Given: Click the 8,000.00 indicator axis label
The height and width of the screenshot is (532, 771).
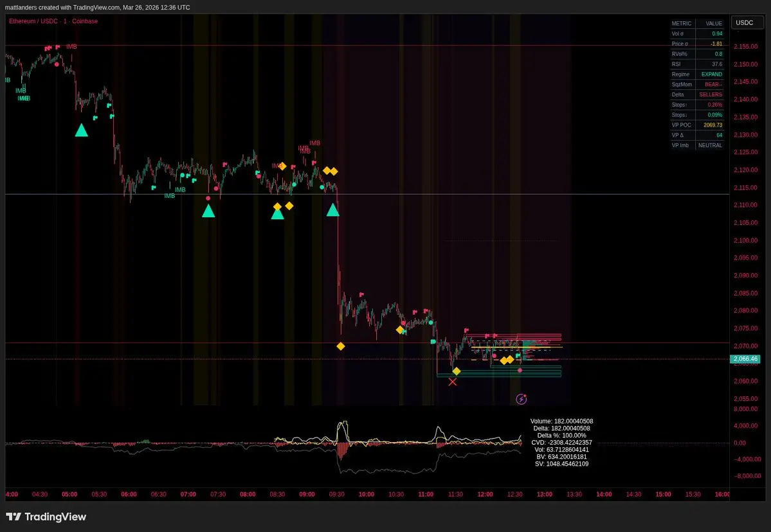Looking at the screenshot, I should (745, 409).
